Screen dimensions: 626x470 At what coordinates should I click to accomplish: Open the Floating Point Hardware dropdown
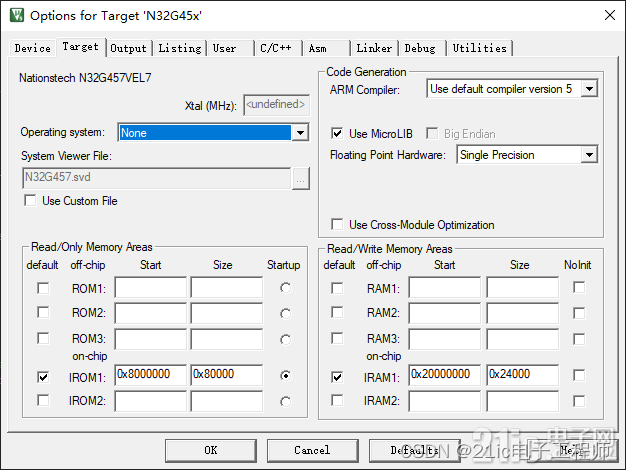pyautogui.click(x=589, y=155)
